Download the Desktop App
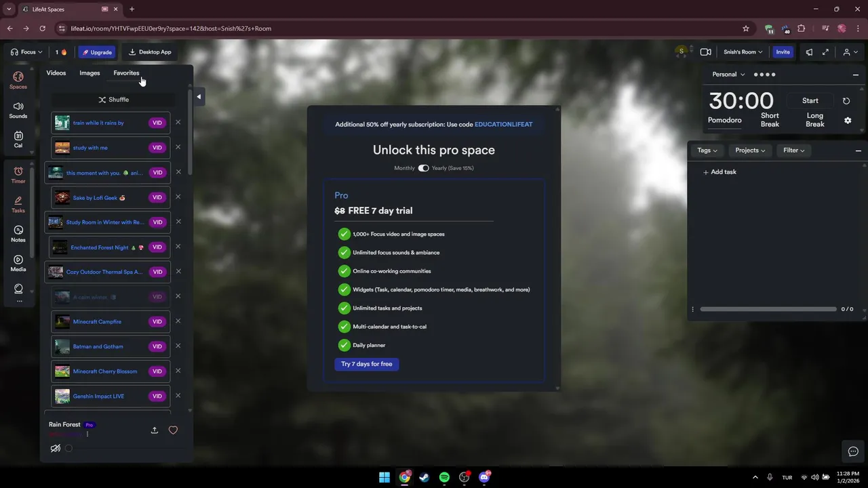The height and width of the screenshot is (488, 868). click(x=150, y=52)
